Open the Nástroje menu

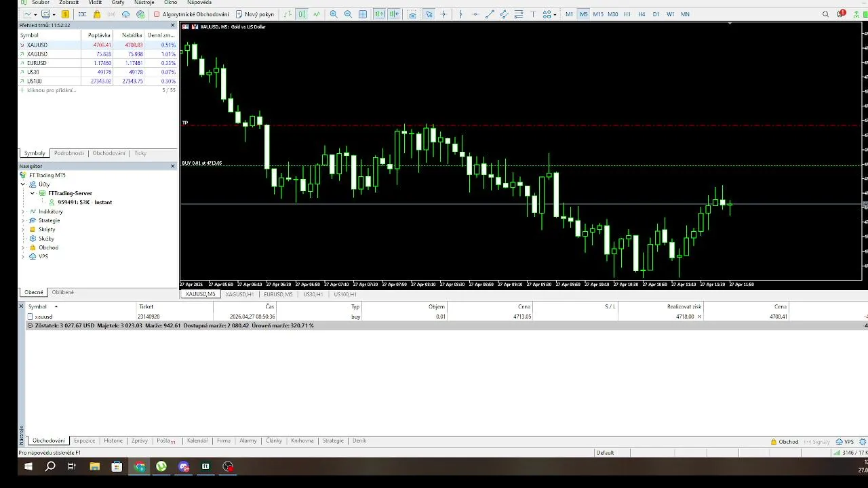(x=144, y=3)
